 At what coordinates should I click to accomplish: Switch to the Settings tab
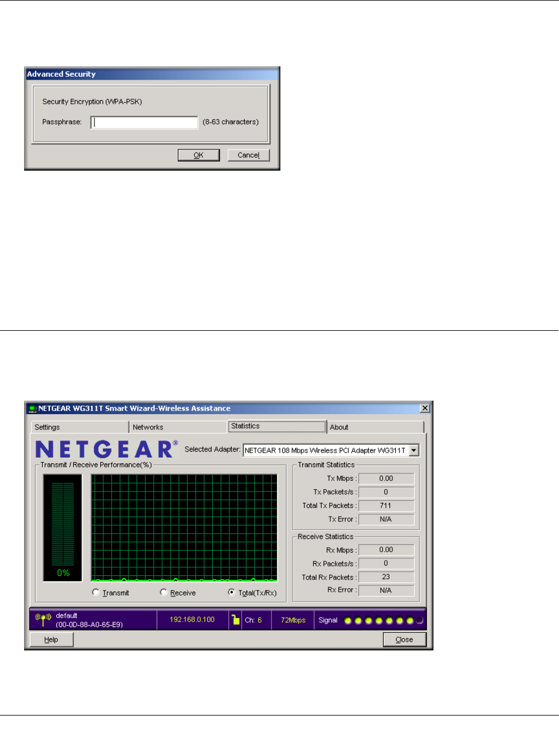(x=79, y=427)
